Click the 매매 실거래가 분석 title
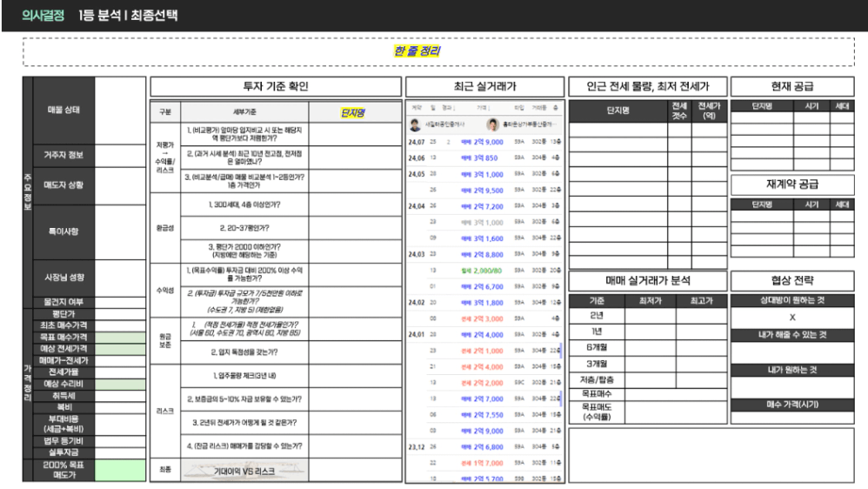The height and width of the screenshot is (489, 868). [x=648, y=281]
